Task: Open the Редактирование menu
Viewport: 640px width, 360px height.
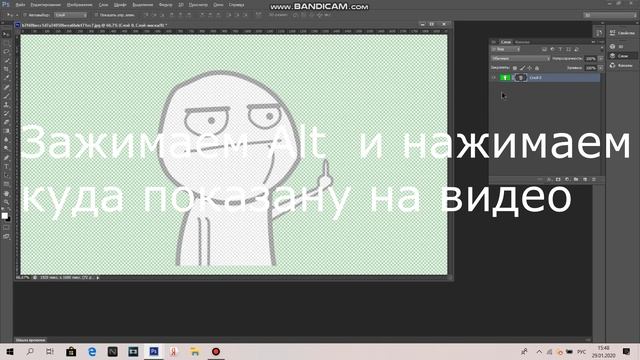Action: [45, 5]
